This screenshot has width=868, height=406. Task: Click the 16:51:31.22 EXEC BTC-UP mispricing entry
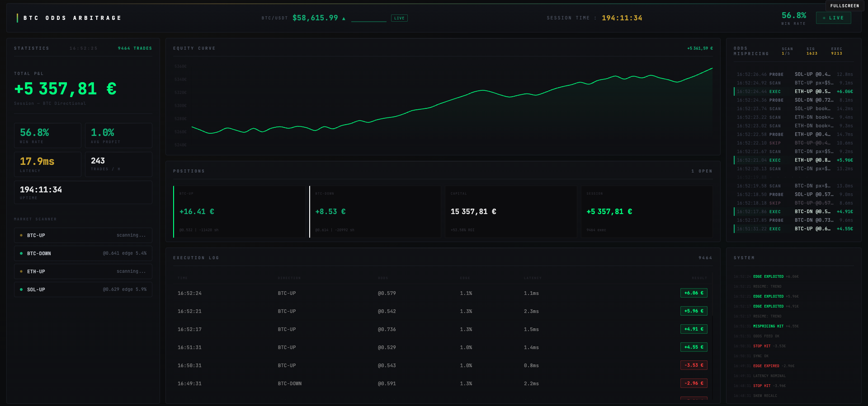794,229
